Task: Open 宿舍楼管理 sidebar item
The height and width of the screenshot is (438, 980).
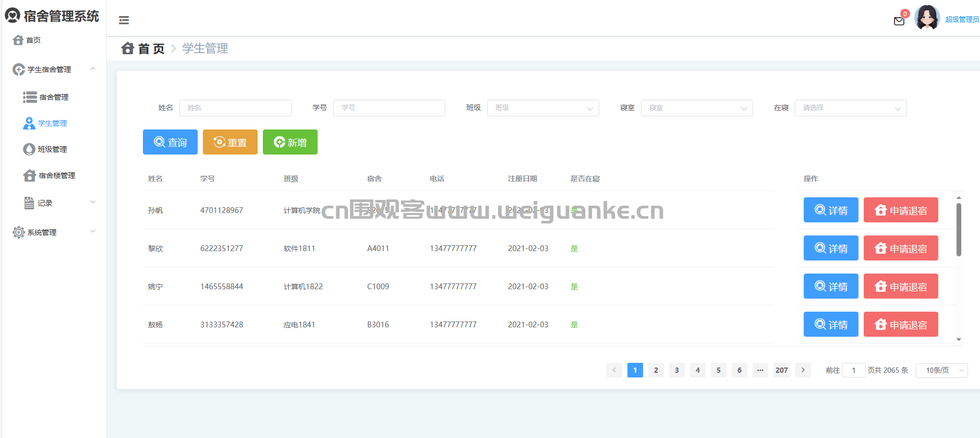Action: click(53, 175)
